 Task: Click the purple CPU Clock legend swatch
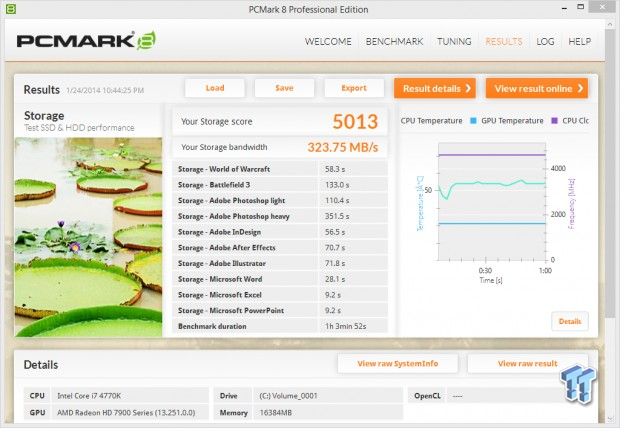(x=554, y=121)
